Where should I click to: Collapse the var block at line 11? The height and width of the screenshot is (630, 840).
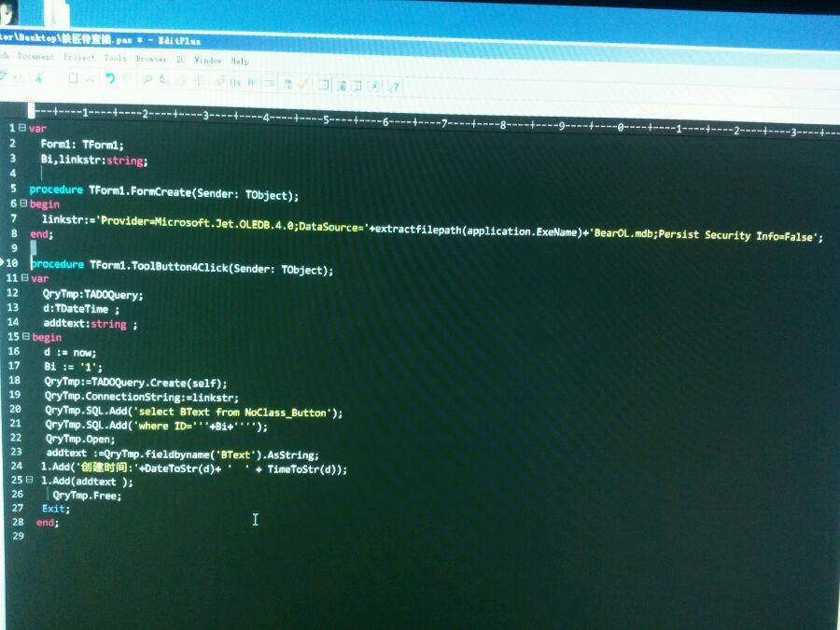pyautogui.click(x=24, y=277)
